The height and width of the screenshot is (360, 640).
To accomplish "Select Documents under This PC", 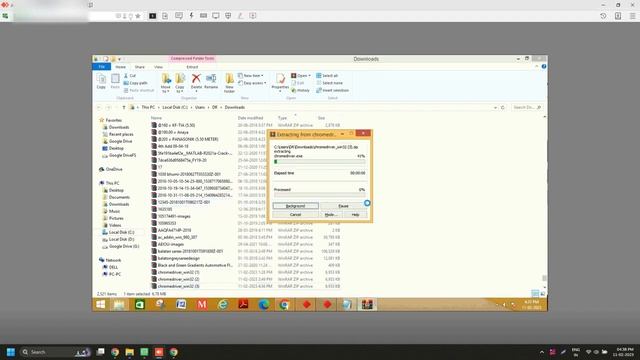I will click(x=119, y=197).
